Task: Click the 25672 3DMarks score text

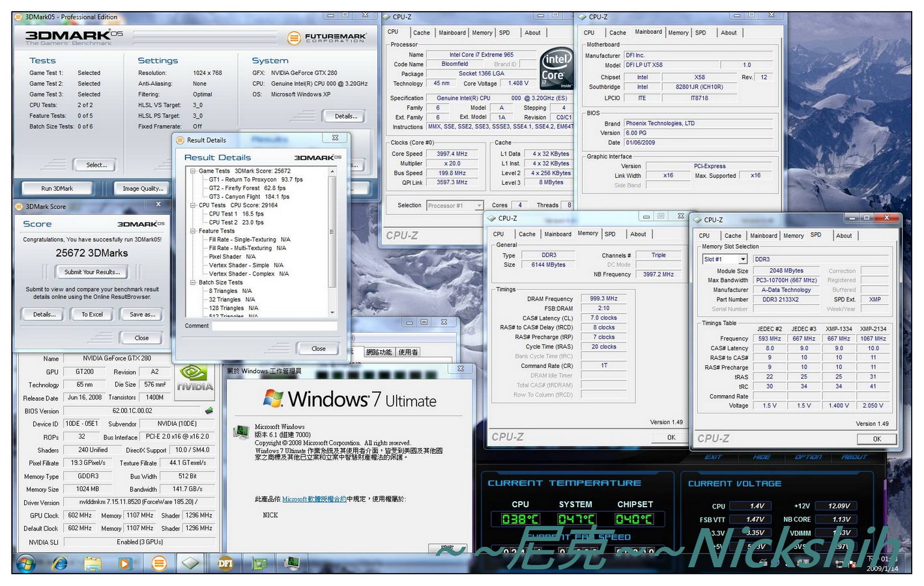Action: 92,253
